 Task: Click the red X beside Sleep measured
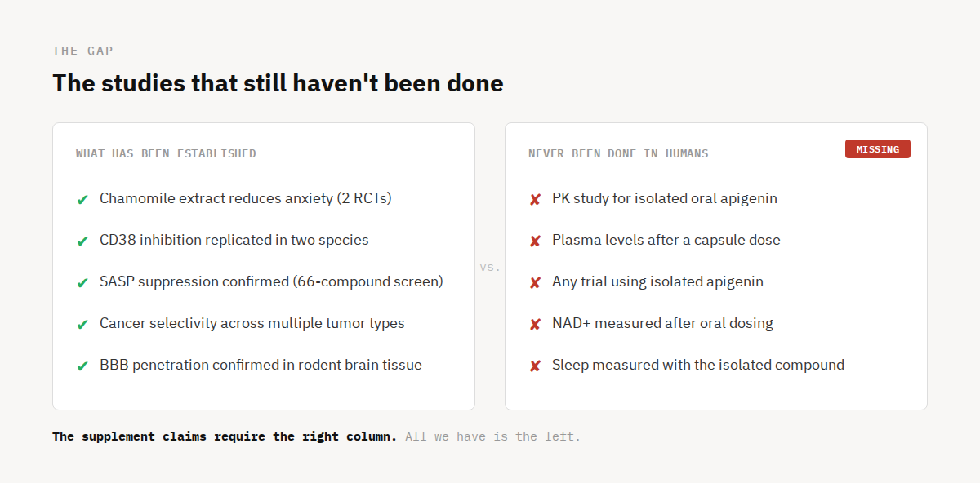click(x=535, y=366)
